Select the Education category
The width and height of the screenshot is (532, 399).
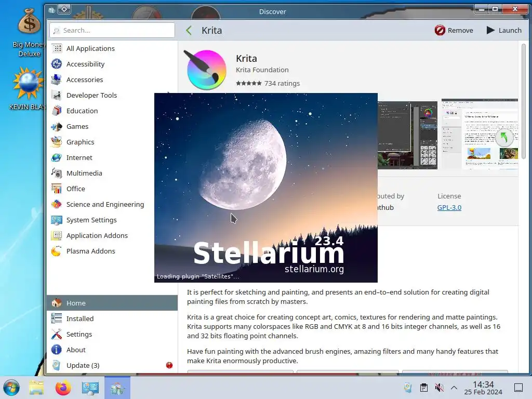click(112, 111)
